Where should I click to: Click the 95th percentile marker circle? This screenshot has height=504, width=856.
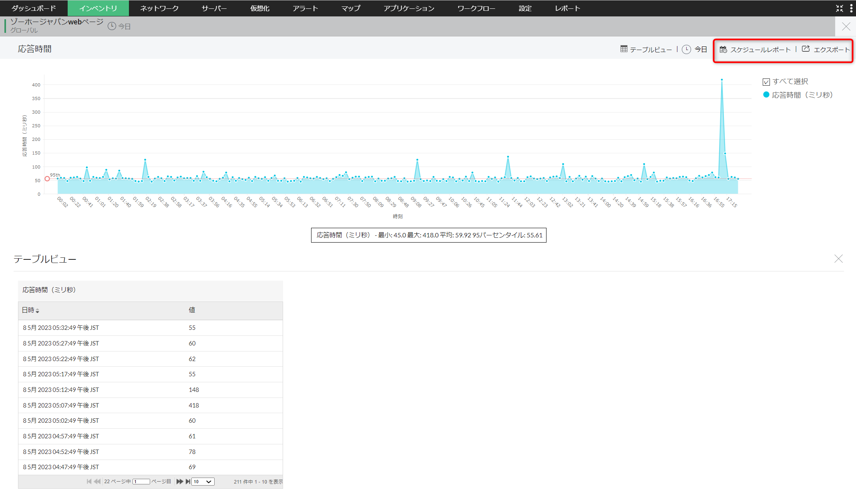pyautogui.click(x=47, y=179)
